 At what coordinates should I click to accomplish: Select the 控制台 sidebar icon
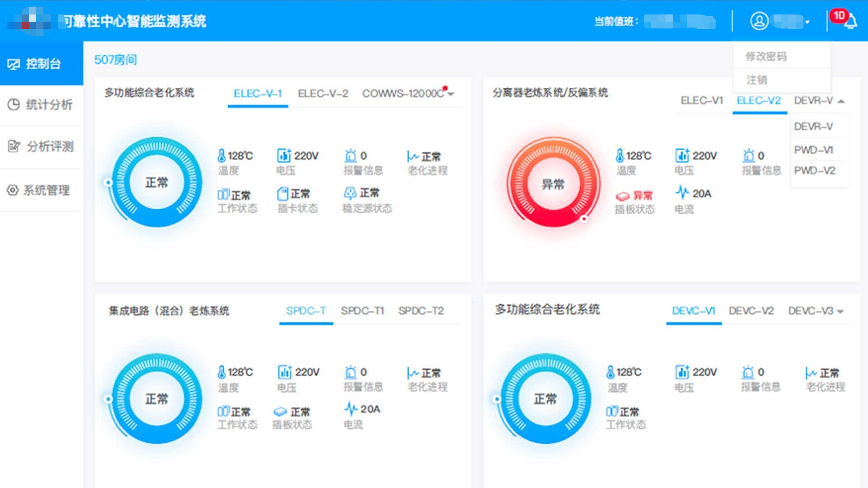[x=15, y=63]
